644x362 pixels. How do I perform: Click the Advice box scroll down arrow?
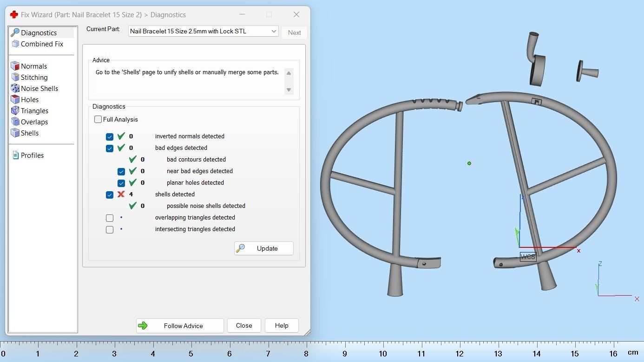tap(289, 90)
